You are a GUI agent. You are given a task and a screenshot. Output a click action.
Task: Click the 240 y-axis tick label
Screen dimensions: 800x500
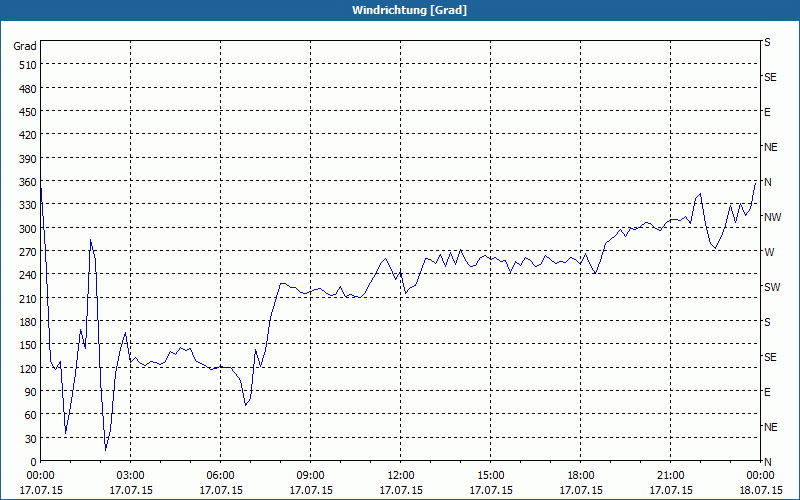[x=28, y=275]
